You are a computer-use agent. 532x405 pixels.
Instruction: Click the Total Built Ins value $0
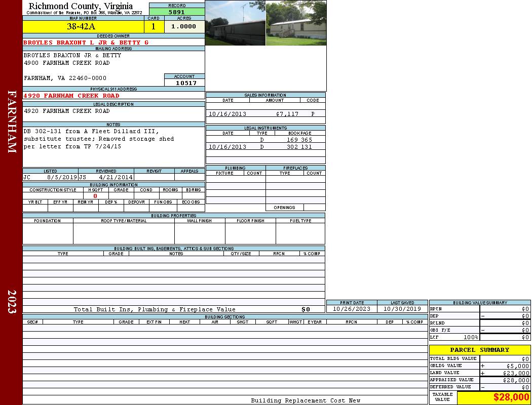[x=306, y=309]
